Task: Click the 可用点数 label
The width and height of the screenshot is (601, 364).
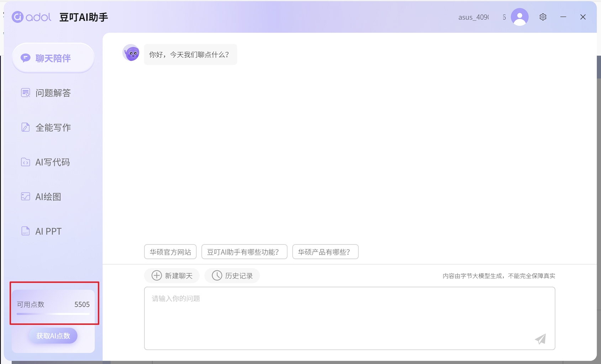Action: click(31, 304)
